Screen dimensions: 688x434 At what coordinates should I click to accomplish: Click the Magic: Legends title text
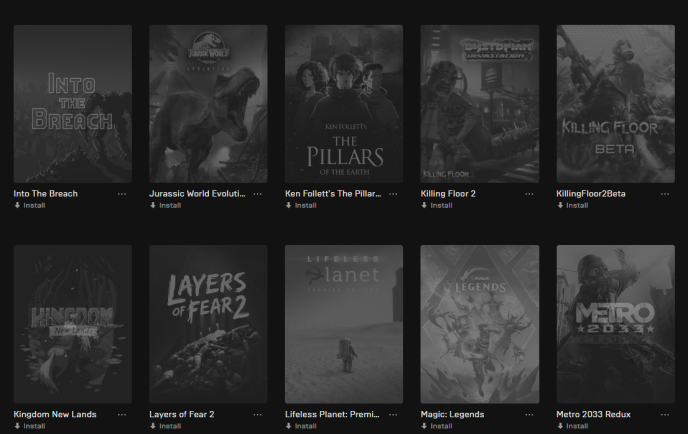[x=452, y=414]
